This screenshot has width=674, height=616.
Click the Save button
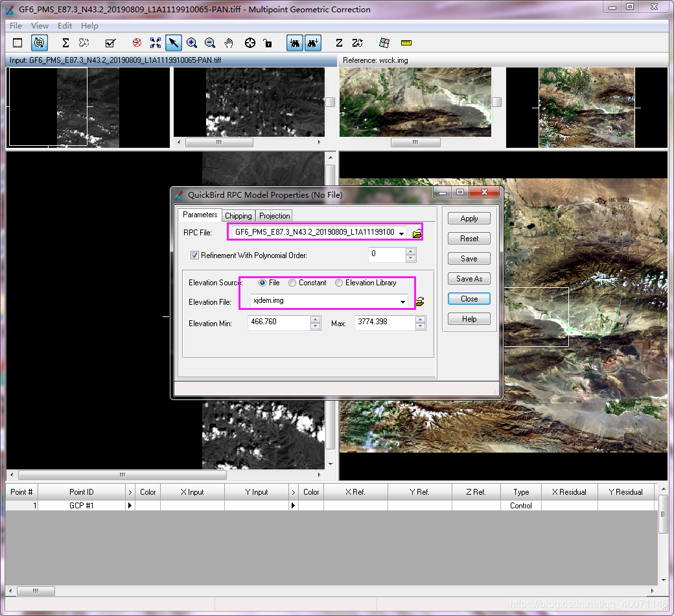(469, 259)
